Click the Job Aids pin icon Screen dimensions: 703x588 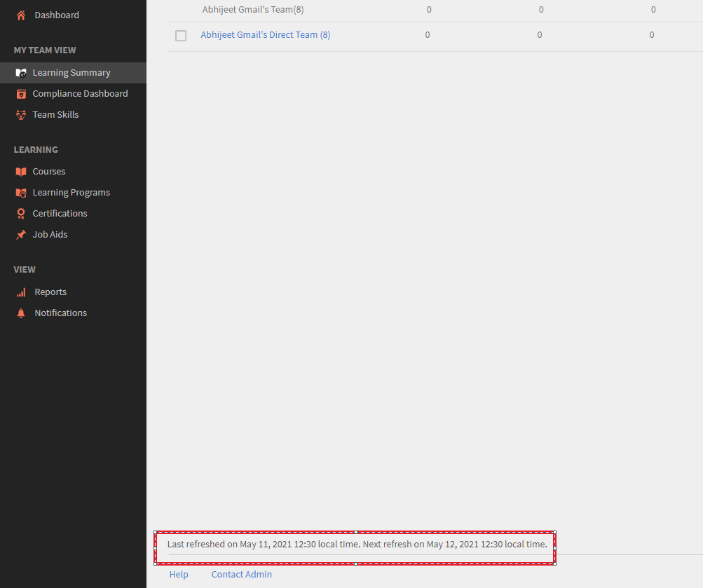pos(21,234)
